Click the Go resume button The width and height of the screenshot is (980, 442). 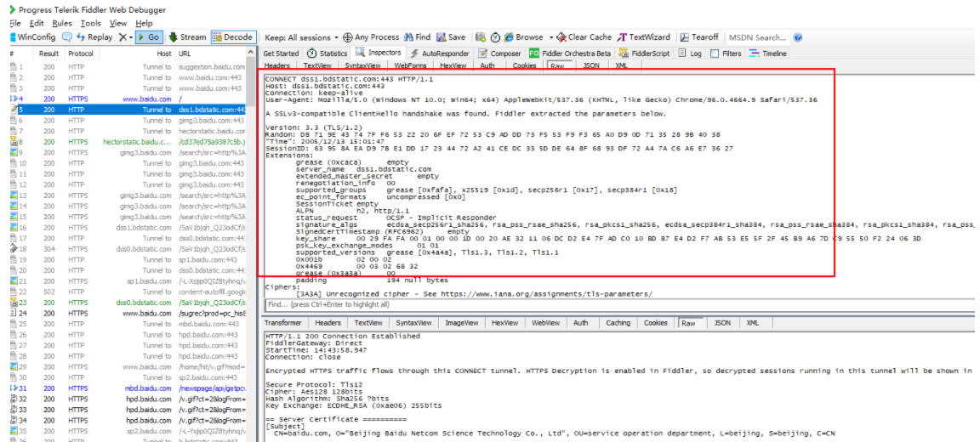point(149,37)
